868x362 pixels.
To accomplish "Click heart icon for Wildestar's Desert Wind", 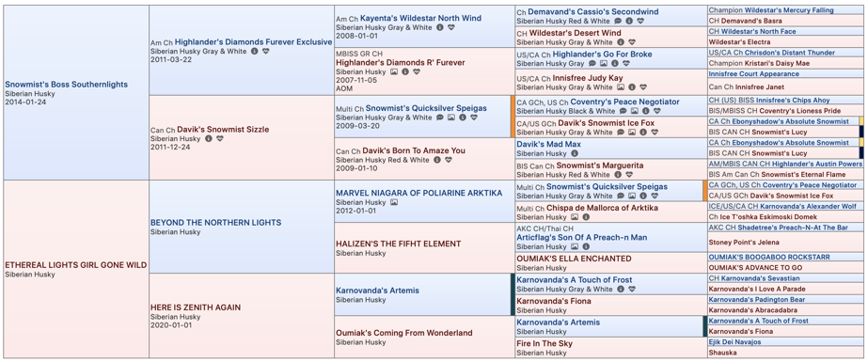I will tap(632, 41).
